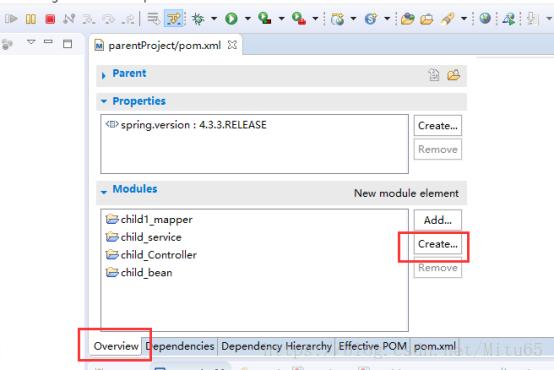Click the Web Browser globe icon
The height and width of the screenshot is (370, 554).
coord(485,18)
